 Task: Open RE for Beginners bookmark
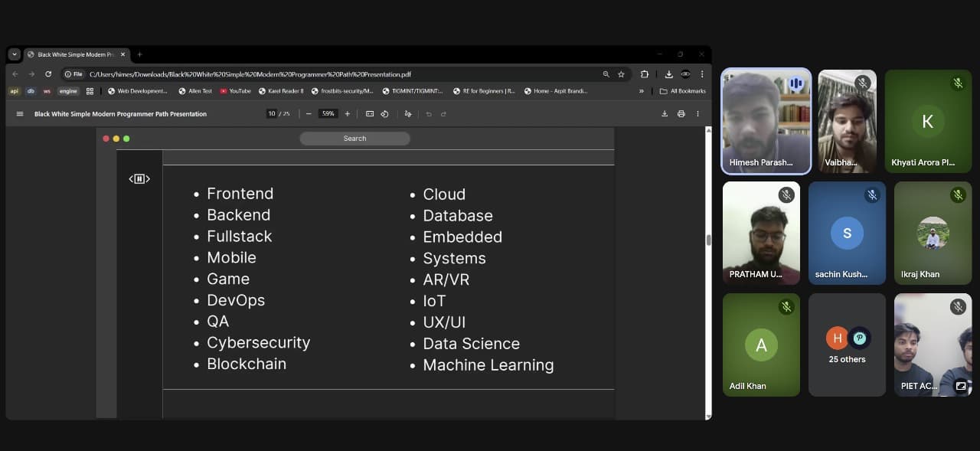484,91
